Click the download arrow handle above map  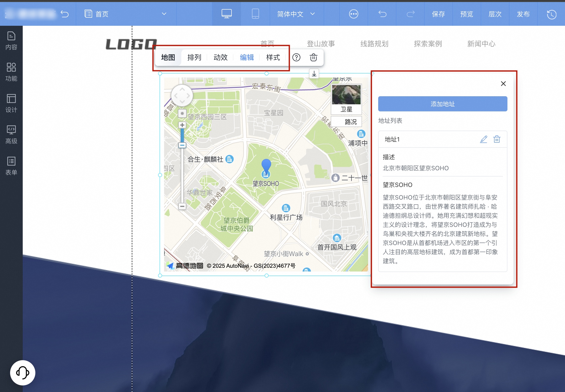click(x=314, y=74)
